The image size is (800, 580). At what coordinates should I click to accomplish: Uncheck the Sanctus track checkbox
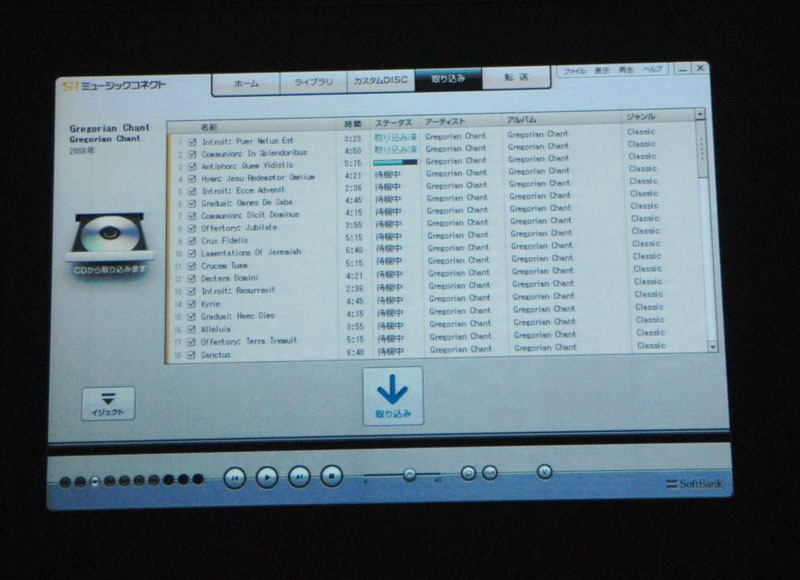point(192,354)
